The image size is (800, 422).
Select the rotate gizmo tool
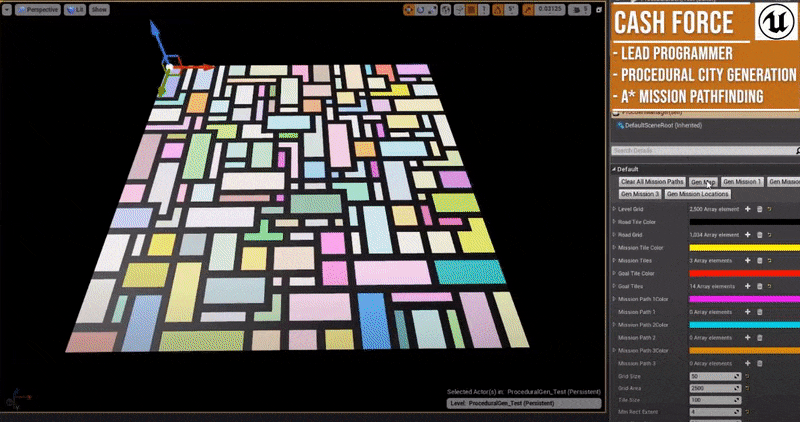pos(420,10)
